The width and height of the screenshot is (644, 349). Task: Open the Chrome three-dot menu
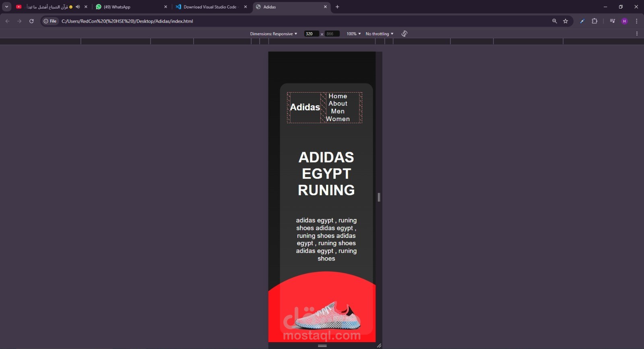tap(636, 21)
